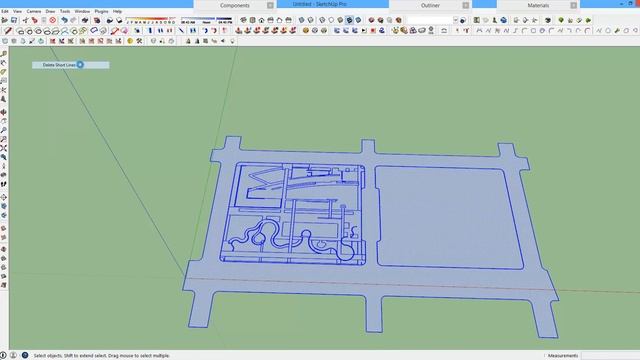Image resolution: width=640 pixels, height=360 pixels.
Task: Open the Window menu
Action: (x=82, y=11)
